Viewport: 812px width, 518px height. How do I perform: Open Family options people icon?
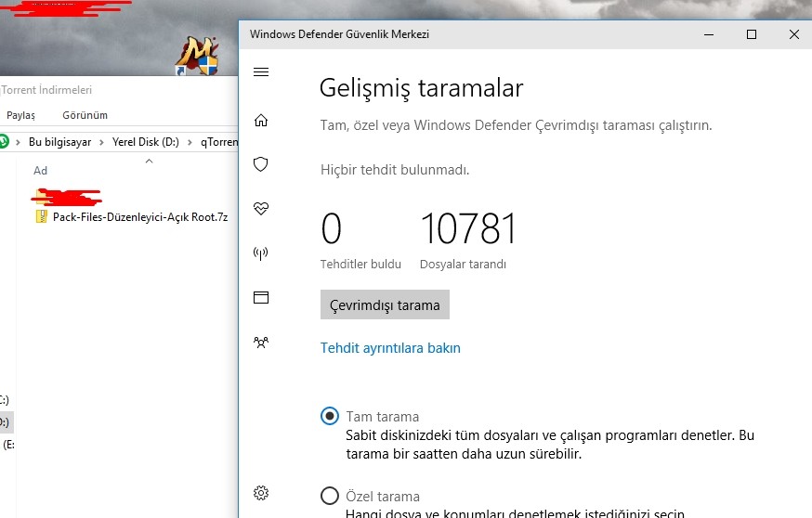point(261,342)
